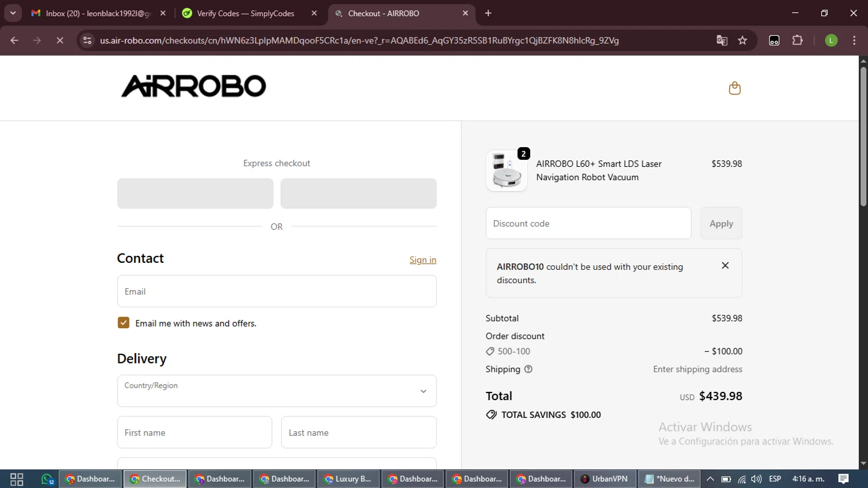Viewport: 868px width, 488px height.
Task: Open the notification center icon
Action: pos(843,479)
